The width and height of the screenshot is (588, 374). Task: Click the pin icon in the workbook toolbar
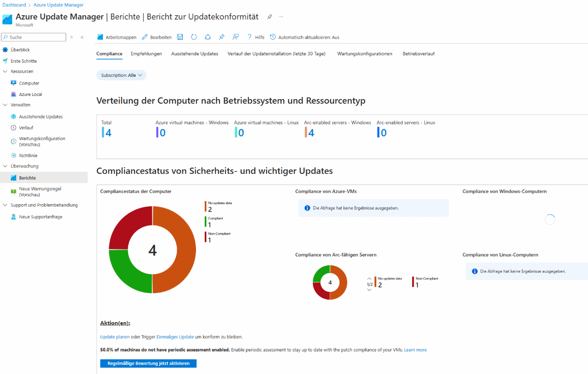[221, 37]
